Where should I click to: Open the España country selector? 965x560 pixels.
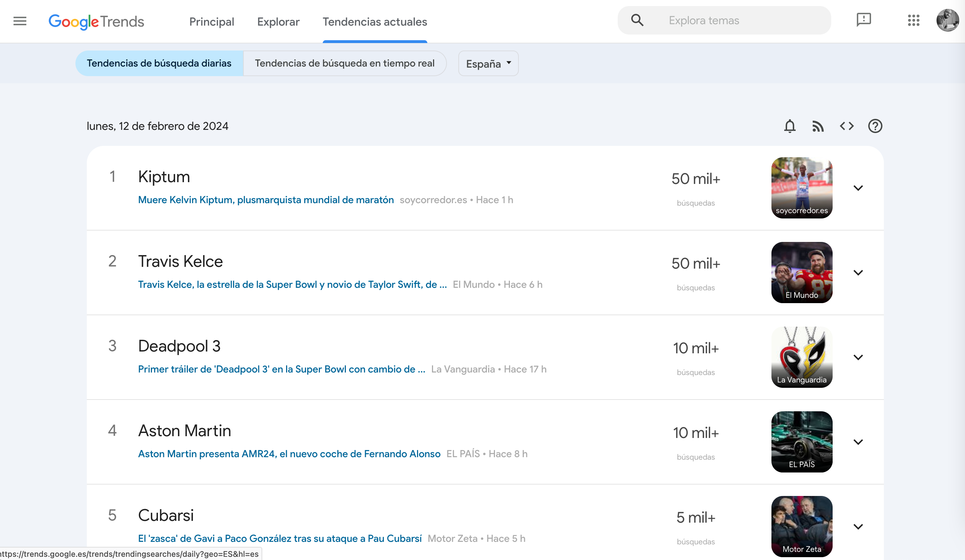point(488,63)
